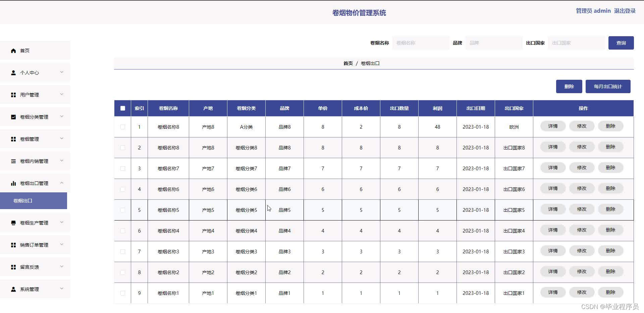Click the cell reading 出口国家6
This screenshot has height=313, width=644.
pos(514,189)
